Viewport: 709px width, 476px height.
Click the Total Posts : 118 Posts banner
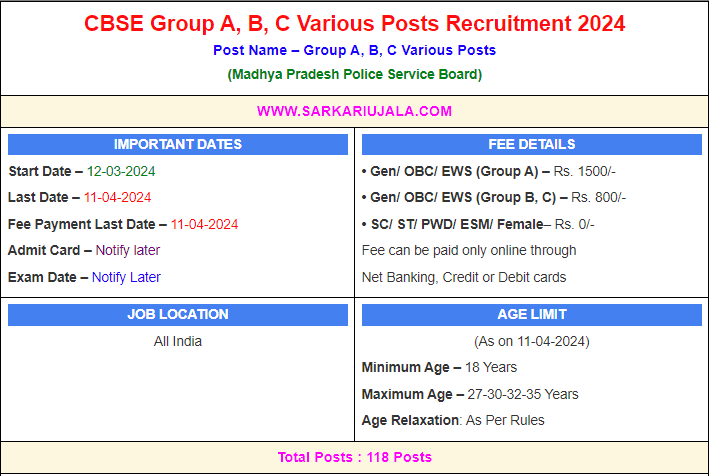(x=354, y=457)
